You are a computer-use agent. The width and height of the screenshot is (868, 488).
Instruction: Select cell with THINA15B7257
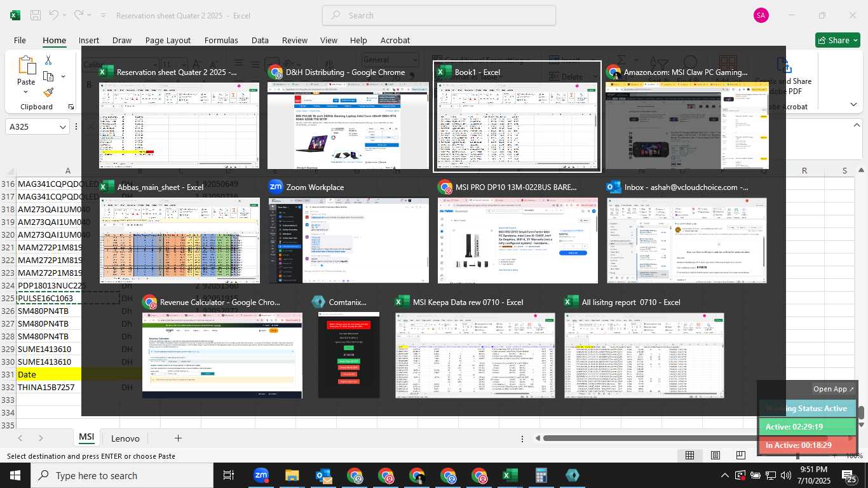coord(68,387)
